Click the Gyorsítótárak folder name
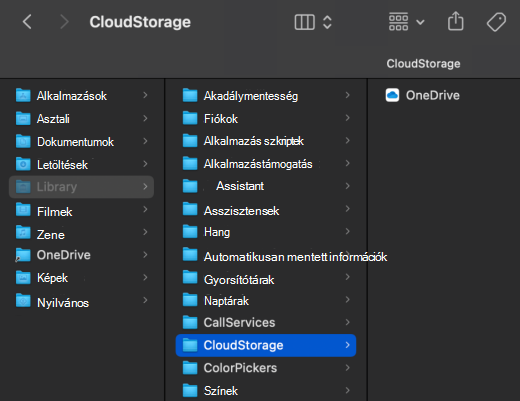Image resolution: width=520 pixels, height=401 pixels. coord(239,280)
